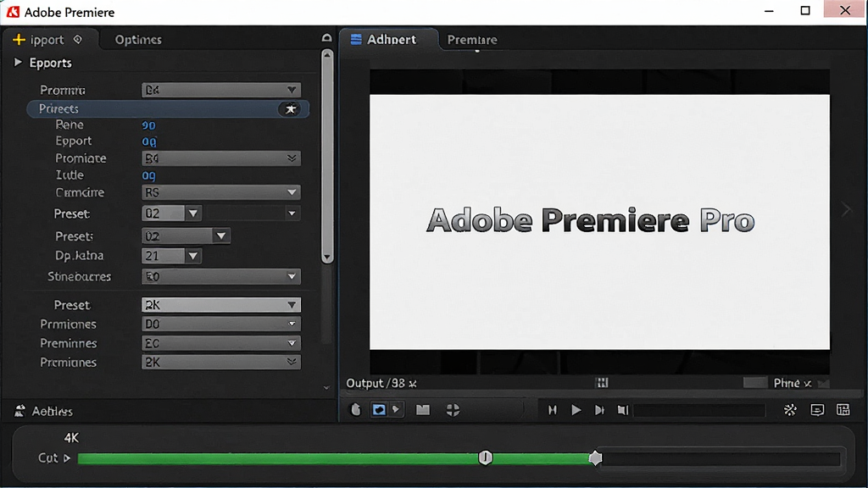This screenshot has width=868, height=488.
Task: Click scrollbar up arrow in settings panel
Action: 327,55
